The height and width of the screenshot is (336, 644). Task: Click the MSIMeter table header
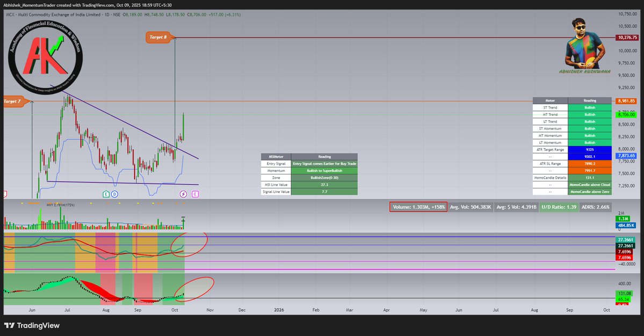pos(276,157)
